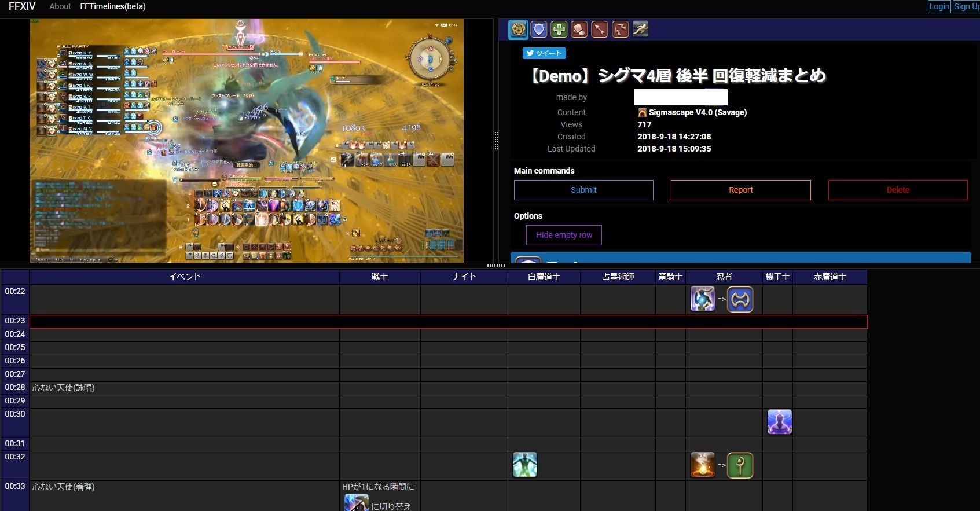
Task: Open the About menu item
Action: coord(60,6)
